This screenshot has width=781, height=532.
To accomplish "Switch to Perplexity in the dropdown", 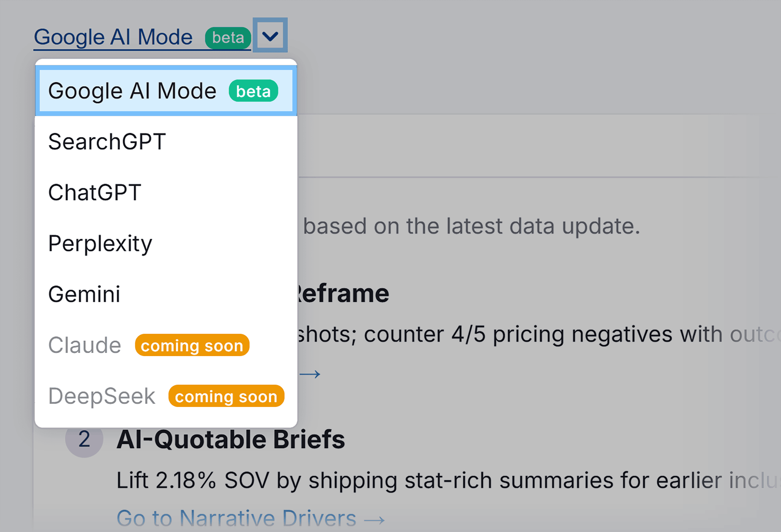I will point(100,244).
